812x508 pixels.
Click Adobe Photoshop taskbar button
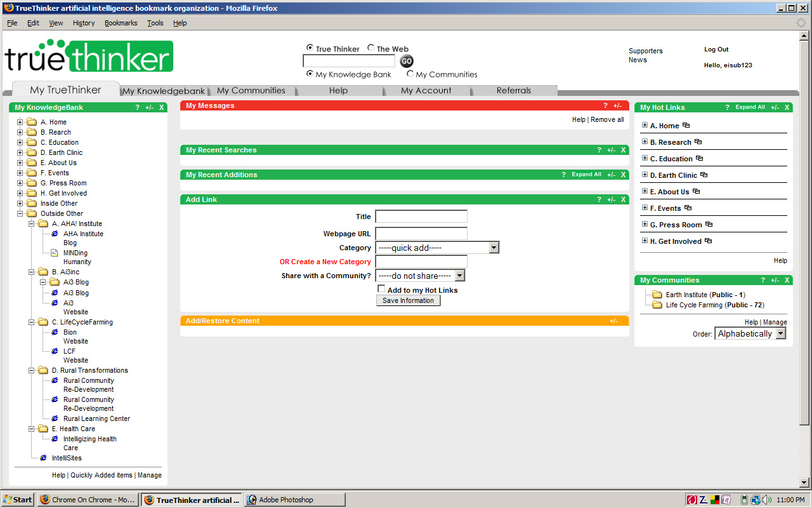click(295, 500)
